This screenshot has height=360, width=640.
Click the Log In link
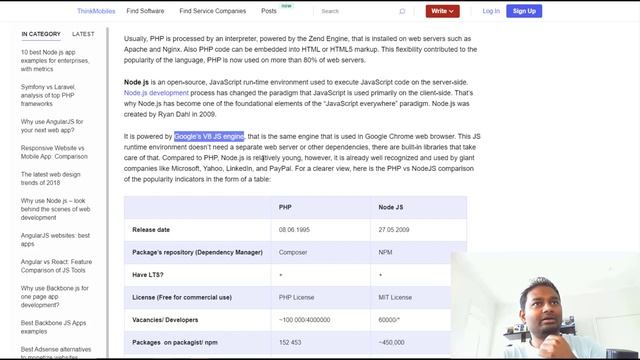click(491, 11)
